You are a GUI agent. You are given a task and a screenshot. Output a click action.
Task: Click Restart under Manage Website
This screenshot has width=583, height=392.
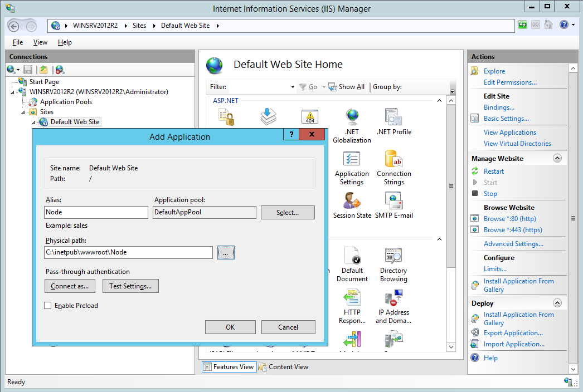point(493,171)
